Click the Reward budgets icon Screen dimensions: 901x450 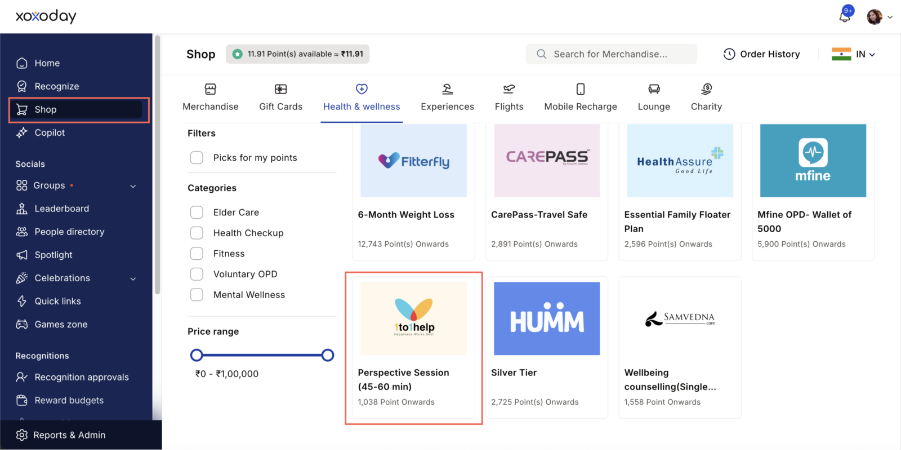[x=22, y=400]
